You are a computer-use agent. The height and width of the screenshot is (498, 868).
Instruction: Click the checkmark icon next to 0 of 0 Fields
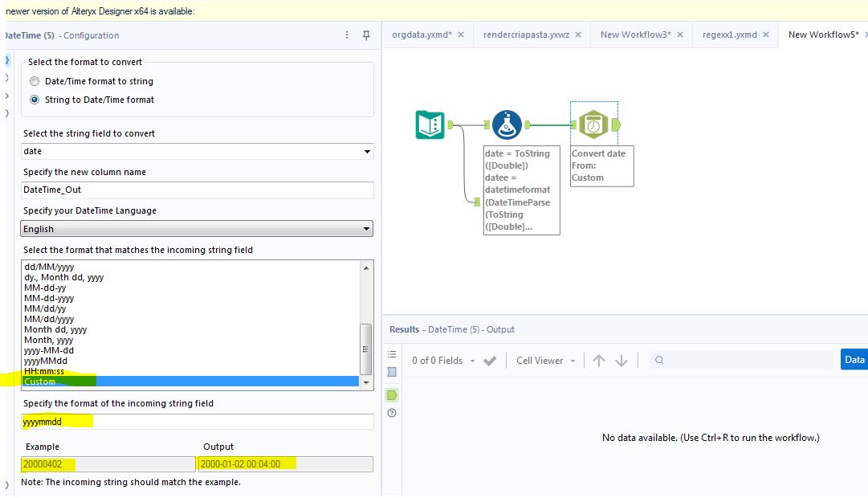(491, 360)
